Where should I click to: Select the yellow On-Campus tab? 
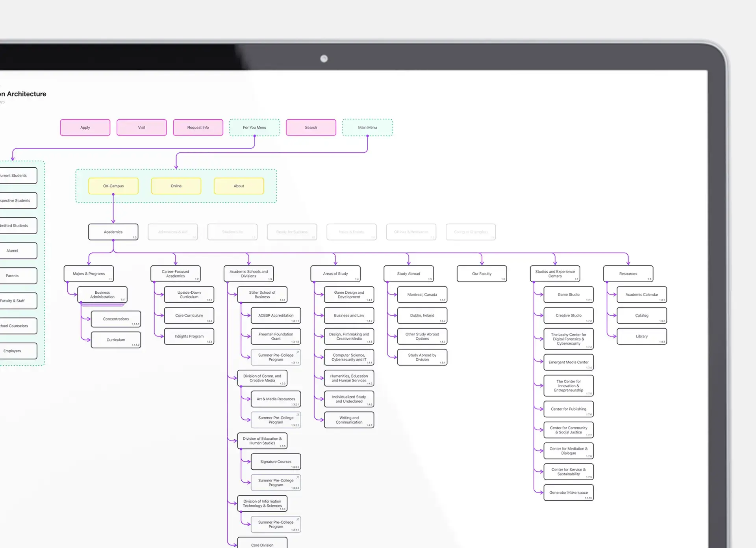pyautogui.click(x=113, y=186)
